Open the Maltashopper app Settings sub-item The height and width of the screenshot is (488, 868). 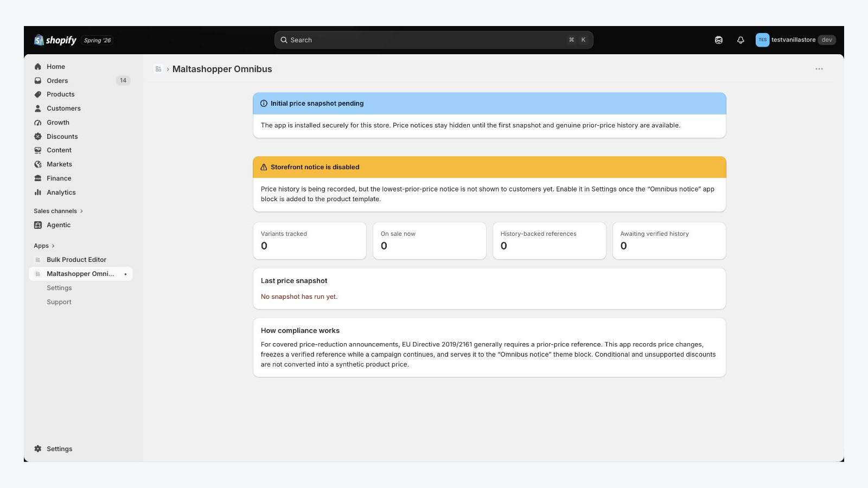tap(59, 288)
